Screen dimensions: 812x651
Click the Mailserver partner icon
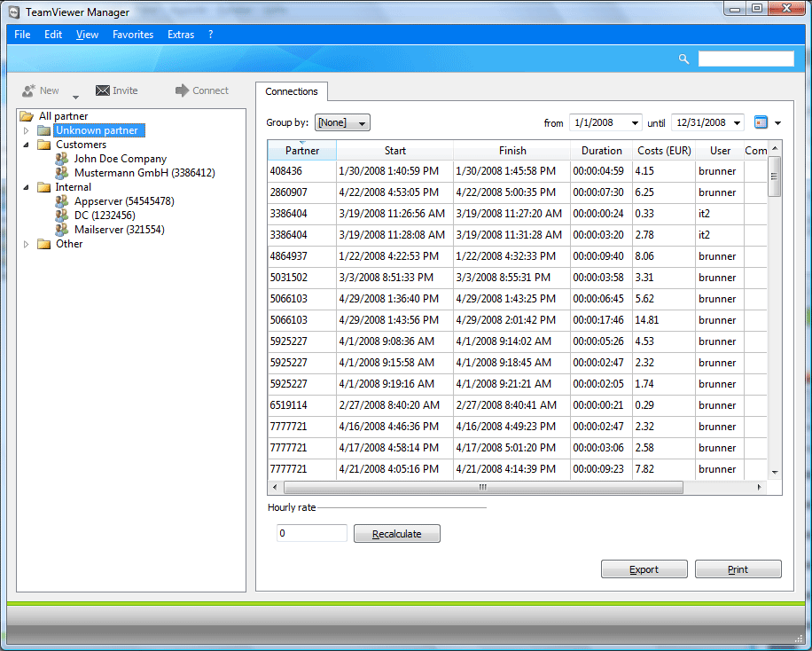(x=62, y=229)
